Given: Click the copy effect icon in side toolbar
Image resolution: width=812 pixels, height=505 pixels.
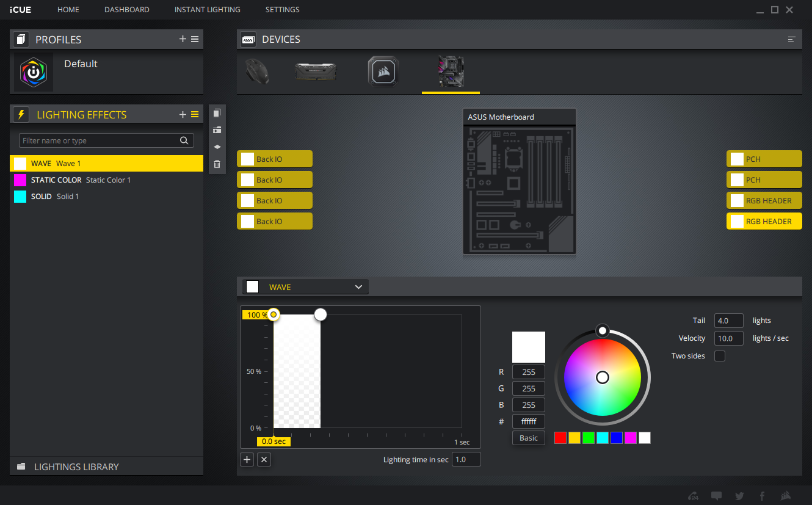Looking at the screenshot, I should [x=217, y=113].
